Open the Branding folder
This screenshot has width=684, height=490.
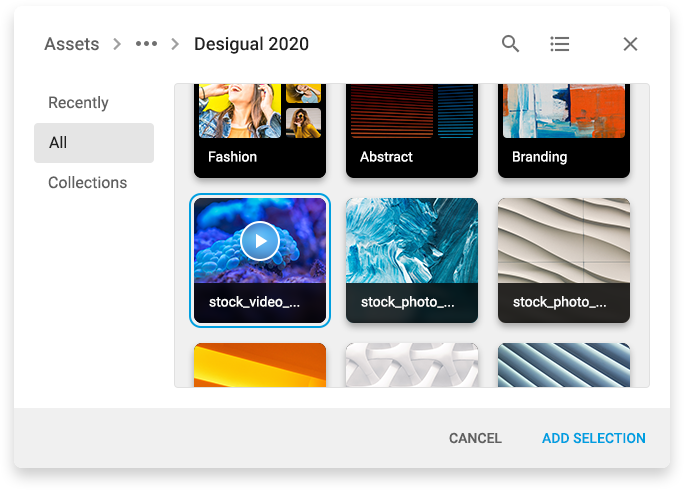click(564, 131)
